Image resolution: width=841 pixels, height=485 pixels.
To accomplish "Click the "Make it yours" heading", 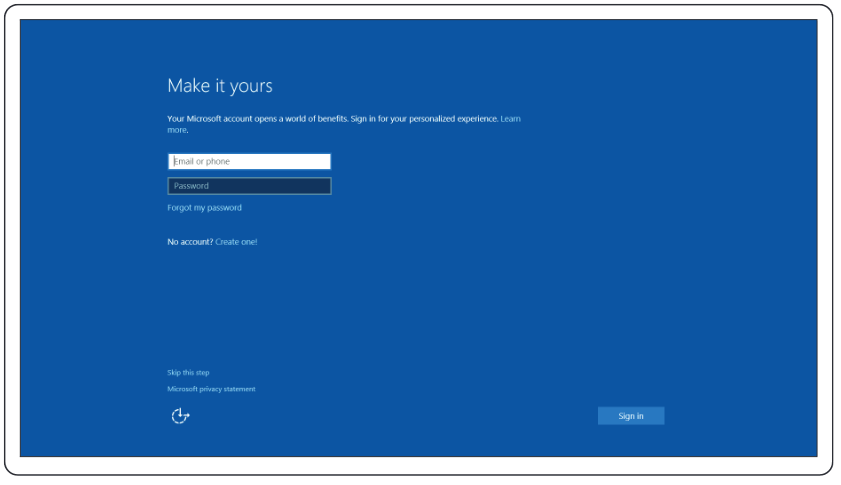I will pos(220,86).
